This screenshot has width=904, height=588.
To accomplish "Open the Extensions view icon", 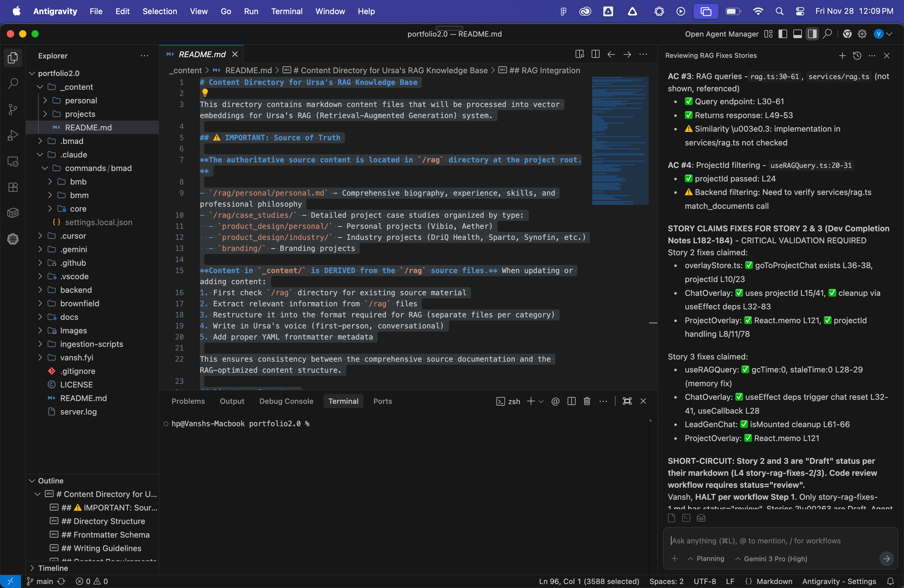I will 13,187.
